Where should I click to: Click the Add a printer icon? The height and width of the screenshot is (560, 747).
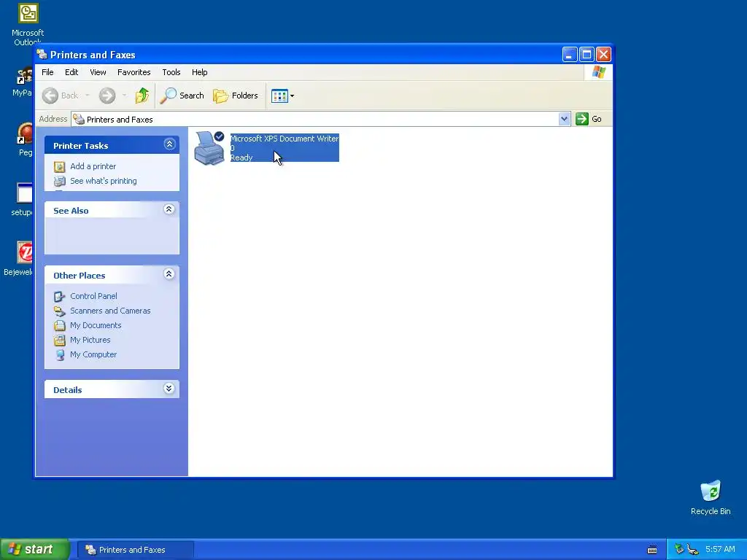click(x=60, y=167)
